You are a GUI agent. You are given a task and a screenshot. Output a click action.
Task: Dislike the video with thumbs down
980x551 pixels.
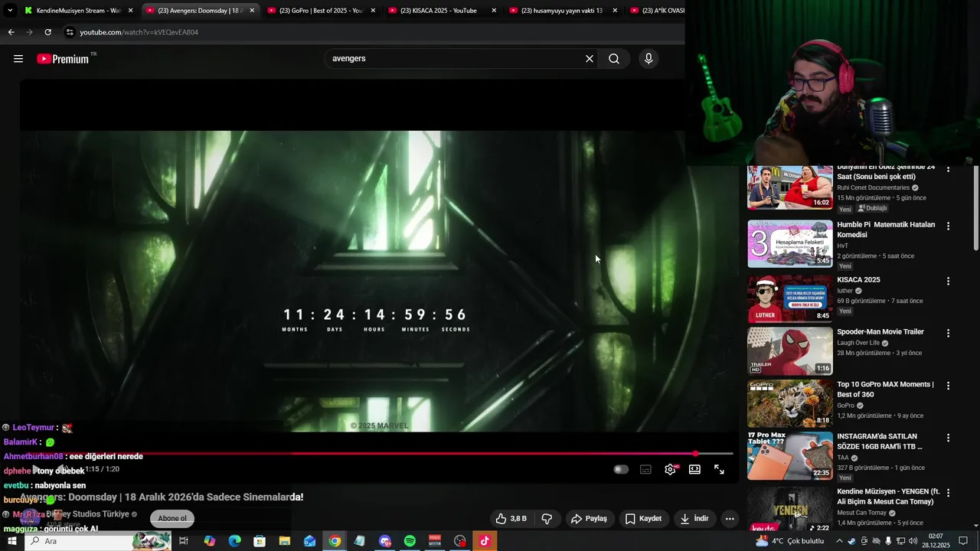point(547,519)
